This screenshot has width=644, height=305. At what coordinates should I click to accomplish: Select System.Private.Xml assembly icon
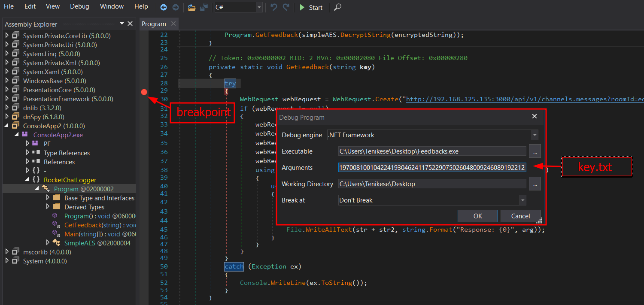coord(16,63)
